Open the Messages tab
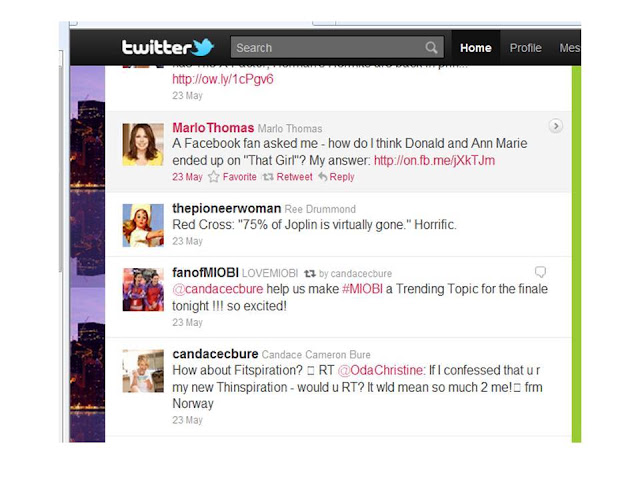 click(569, 48)
